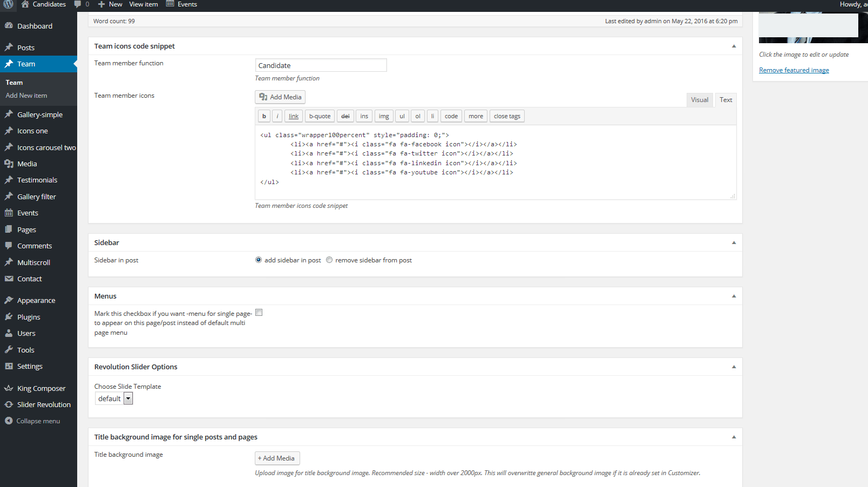The width and height of the screenshot is (868, 487).
Task: Open Slider Revolution in the sidebar
Action: [x=44, y=404]
